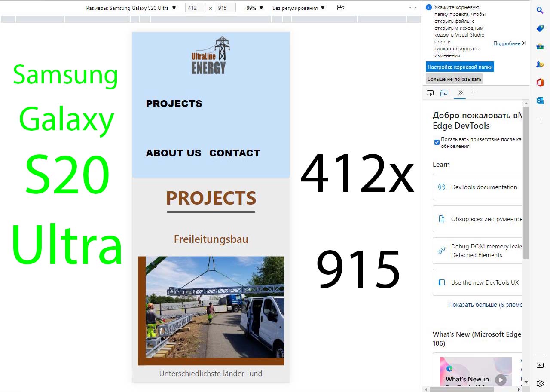The image size is (550, 392).
Task: Uncheck the show welcome after update checkbox
Action: click(x=437, y=142)
